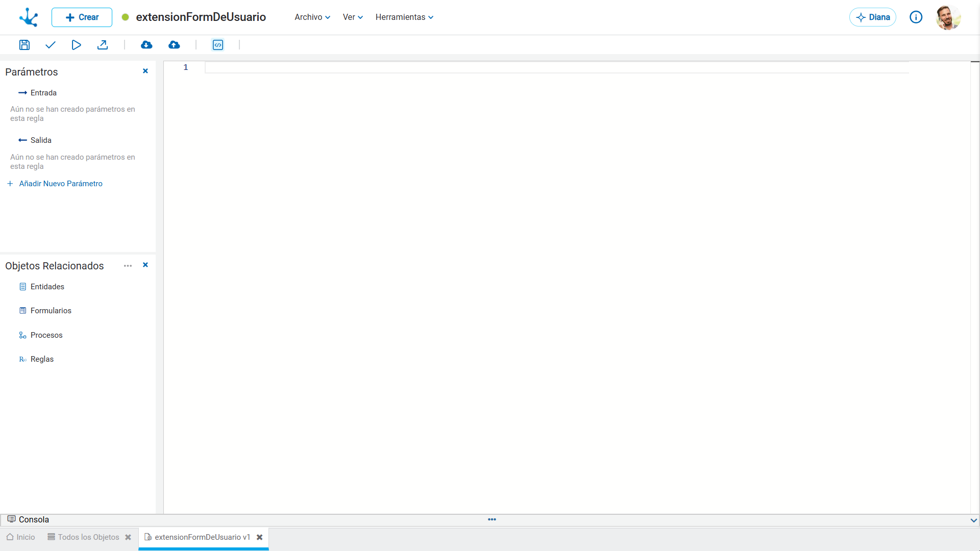The width and height of the screenshot is (980, 551).
Task: Open the Archivo menu
Action: tap(312, 17)
